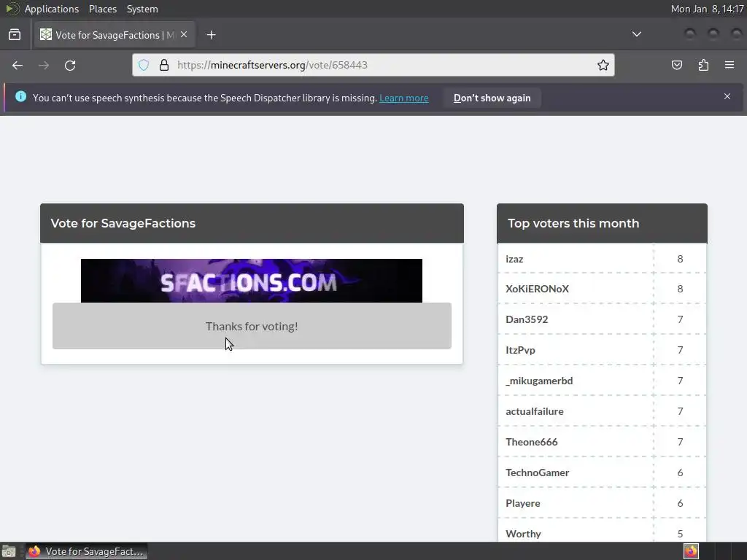Viewport: 747px width, 560px height.
Task: Reload the current page
Action: click(x=70, y=65)
